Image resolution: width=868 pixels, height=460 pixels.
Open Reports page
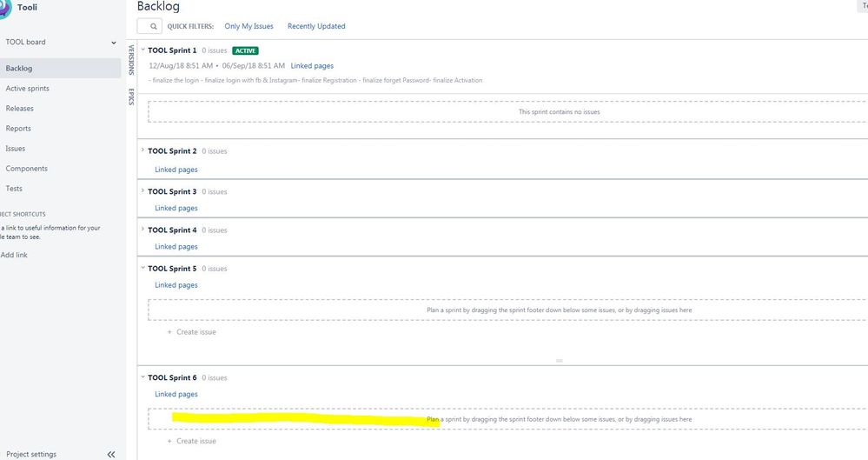pyautogui.click(x=18, y=128)
